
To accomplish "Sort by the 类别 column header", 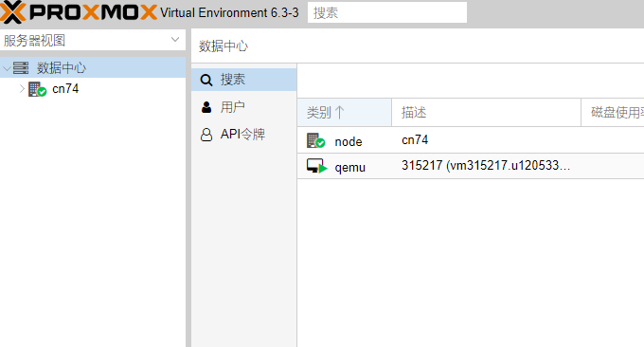I will coord(344,112).
